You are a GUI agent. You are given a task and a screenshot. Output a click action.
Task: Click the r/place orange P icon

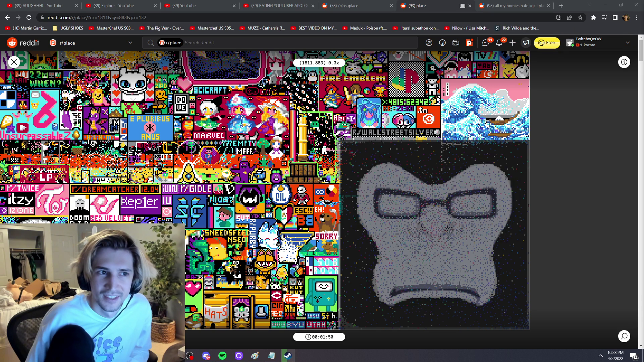tap(469, 43)
